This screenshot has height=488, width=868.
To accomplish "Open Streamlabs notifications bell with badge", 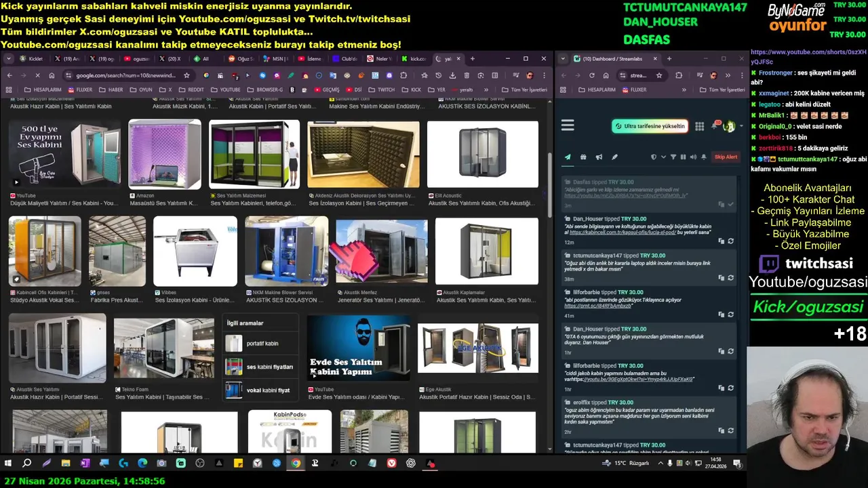I will [x=715, y=125].
